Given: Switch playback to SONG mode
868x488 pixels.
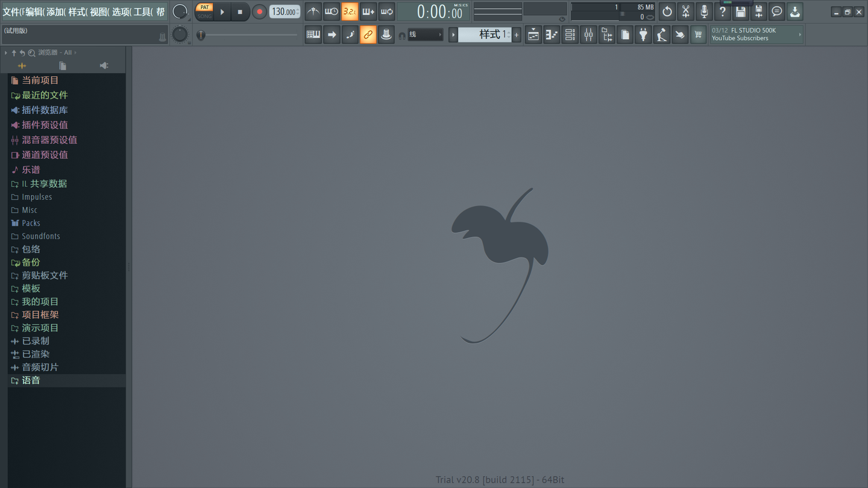Looking at the screenshot, I should point(204,16).
